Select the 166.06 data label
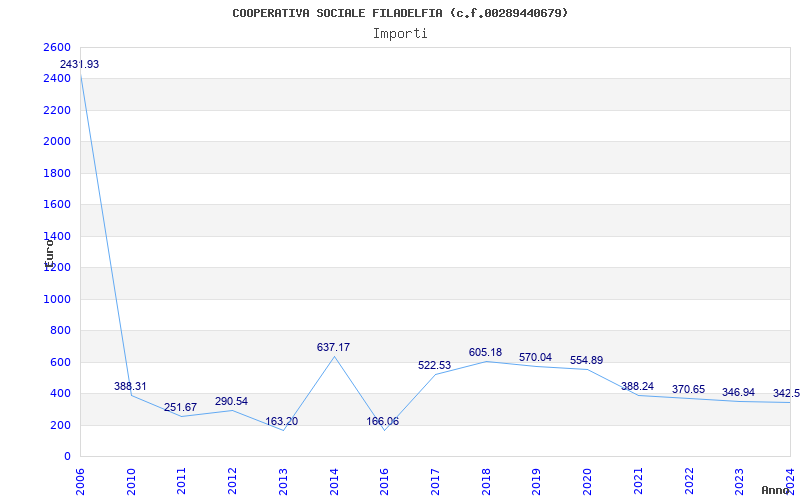The height and width of the screenshot is (500, 800). [x=383, y=422]
